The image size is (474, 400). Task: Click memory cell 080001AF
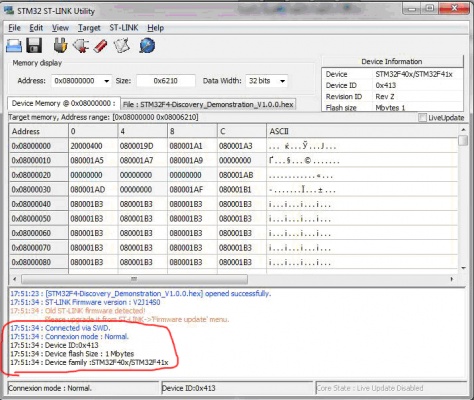pyautogui.click(x=192, y=190)
